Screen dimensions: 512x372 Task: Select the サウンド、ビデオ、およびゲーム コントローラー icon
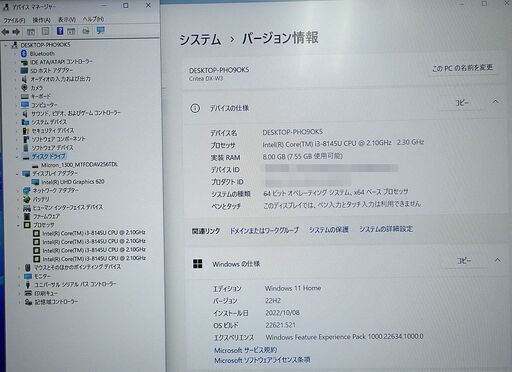[25, 113]
